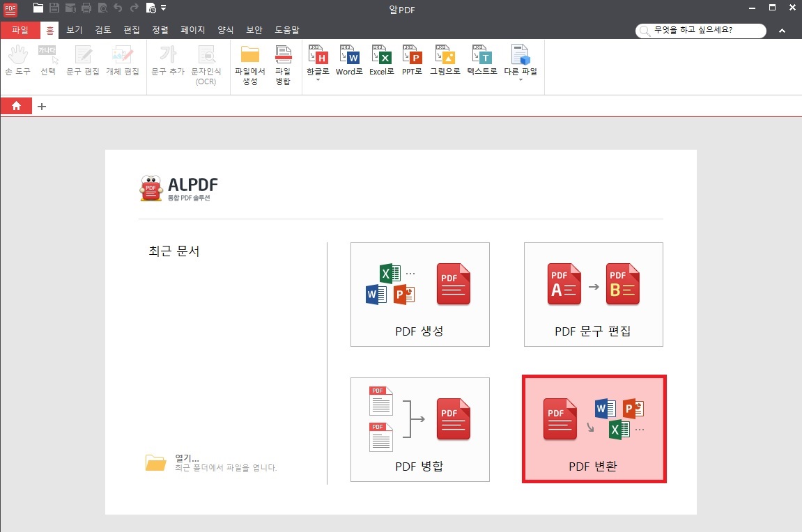
Task: Convert PDF with PPT로 icon
Action: click(412, 61)
